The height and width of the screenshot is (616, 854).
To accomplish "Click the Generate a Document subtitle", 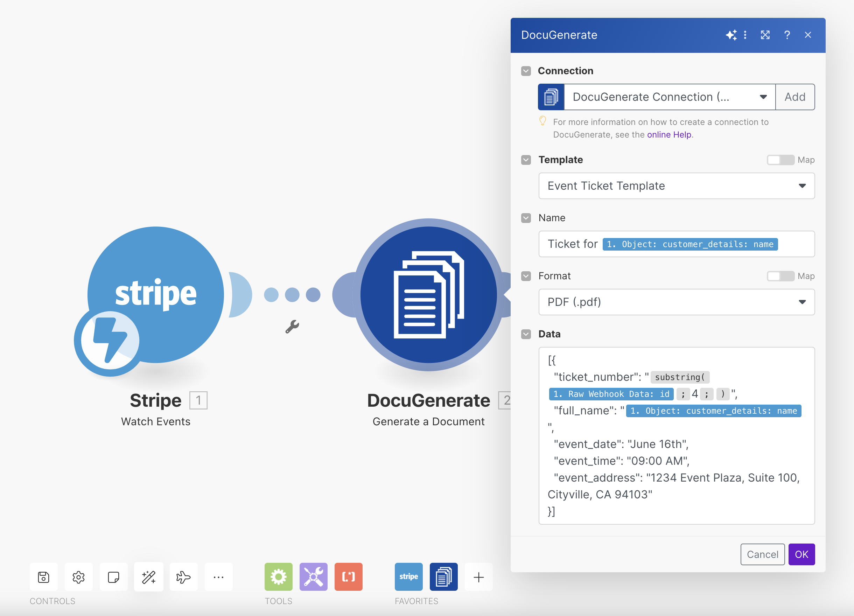I will (x=428, y=422).
